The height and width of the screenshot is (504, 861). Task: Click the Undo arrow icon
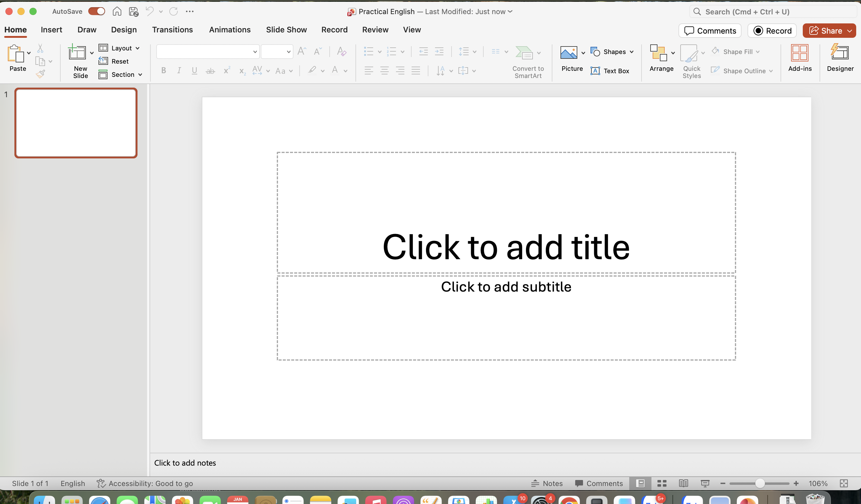[149, 11]
